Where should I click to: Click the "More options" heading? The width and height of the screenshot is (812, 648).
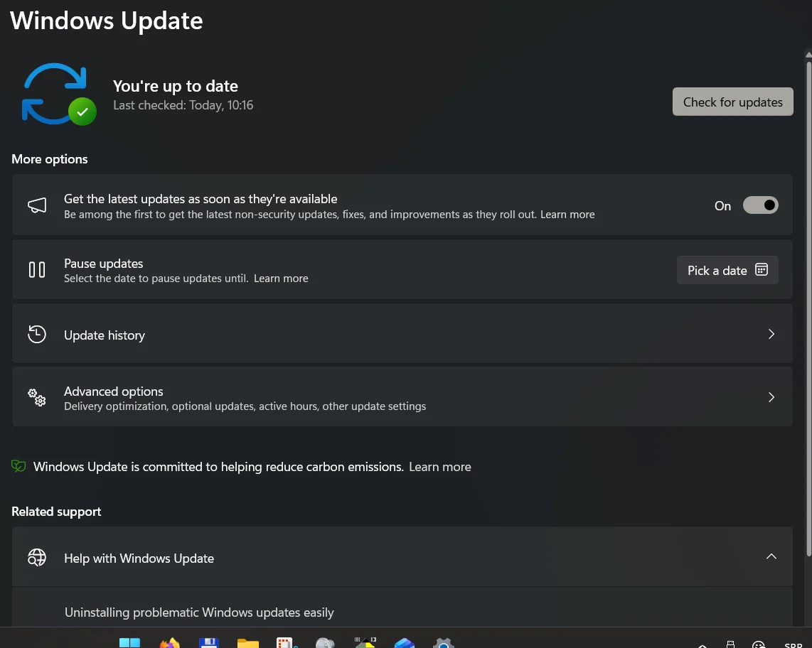(50, 159)
